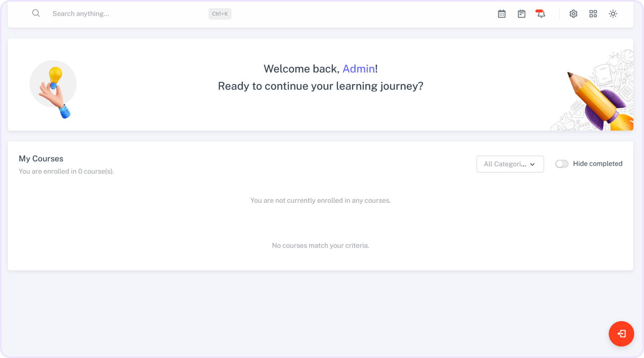Open the calendar grid icon in header

[501, 14]
